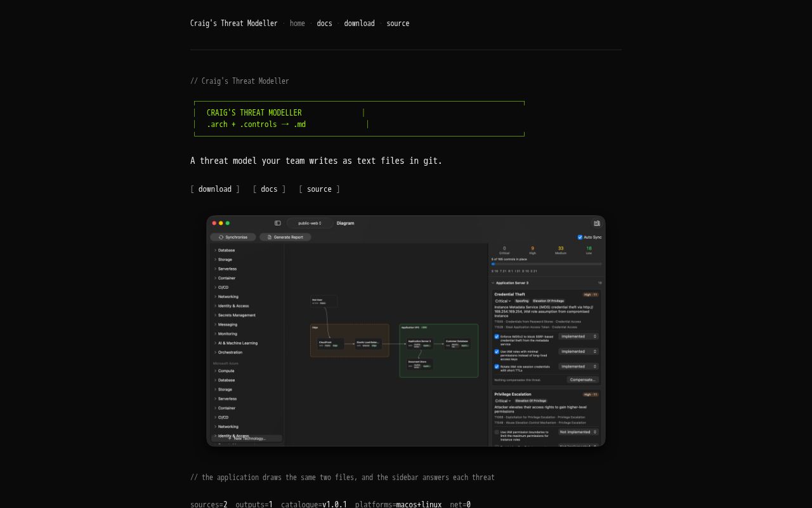Click the Application VPC boundary box
The image size is (812, 508).
coord(439,351)
